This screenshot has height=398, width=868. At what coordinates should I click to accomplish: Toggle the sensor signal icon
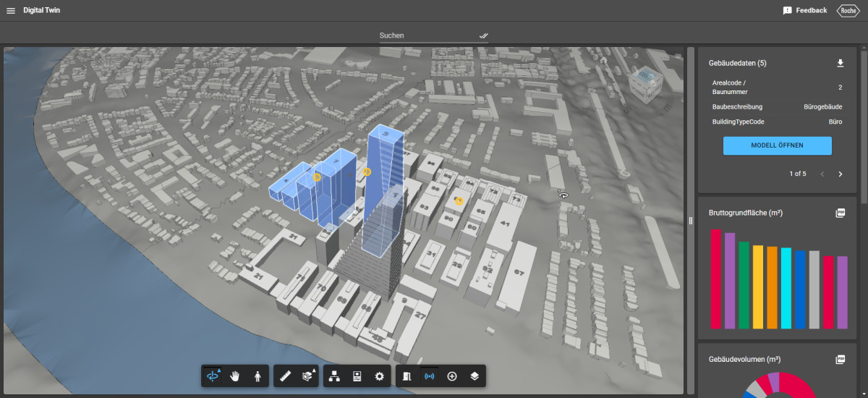click(x=429, y=376)
